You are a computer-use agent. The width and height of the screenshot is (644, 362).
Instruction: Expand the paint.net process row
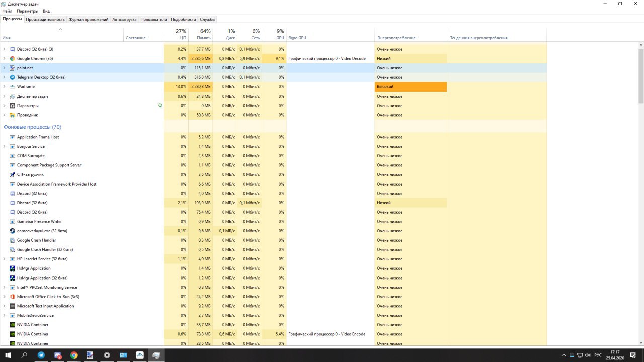pyautogui.click(x=5, y=68)
